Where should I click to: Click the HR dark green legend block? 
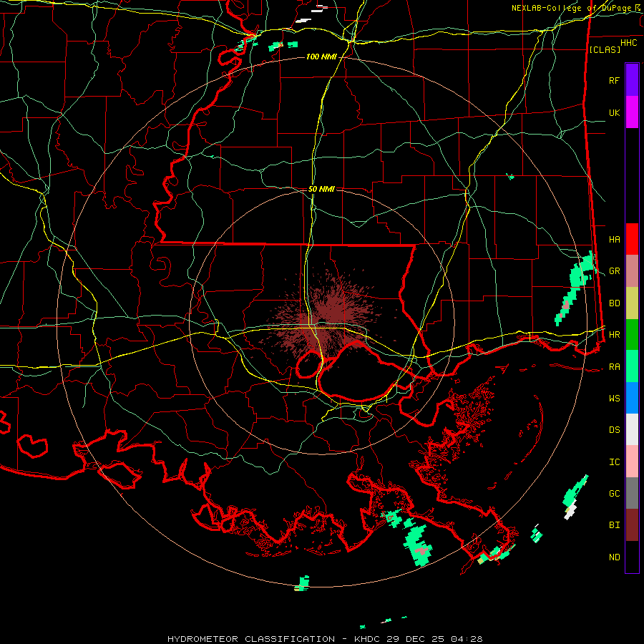pos(632,335)
